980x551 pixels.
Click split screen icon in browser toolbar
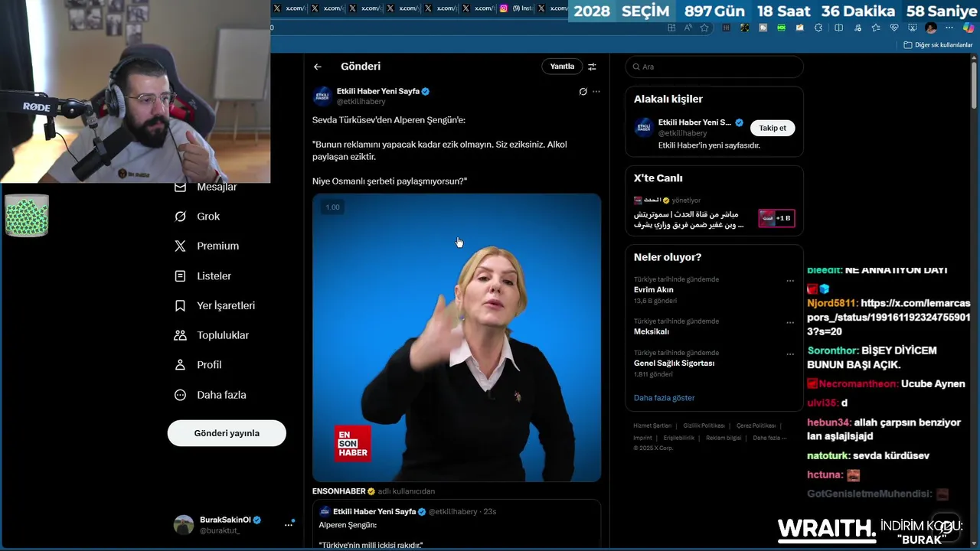838,28
